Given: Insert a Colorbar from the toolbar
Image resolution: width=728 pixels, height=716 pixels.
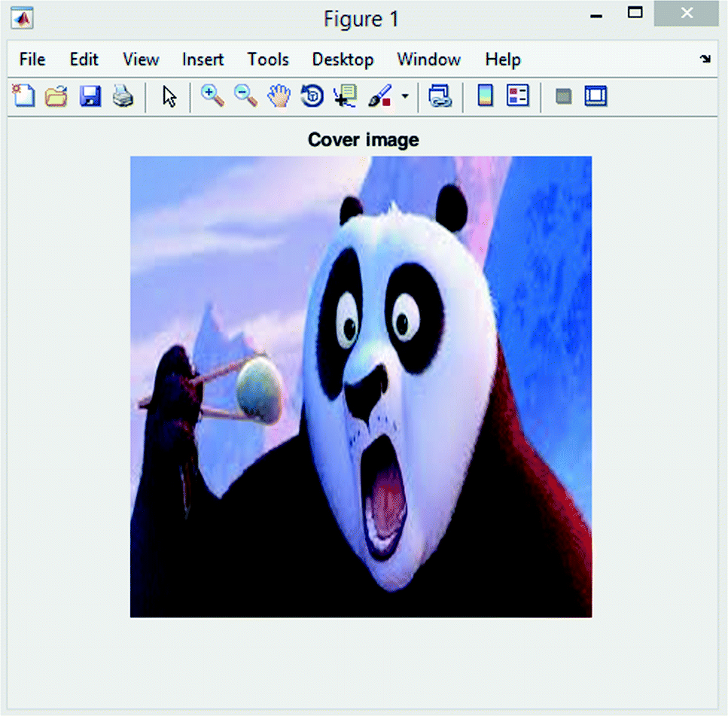Looking at the screenshot, I should [485, 96].
